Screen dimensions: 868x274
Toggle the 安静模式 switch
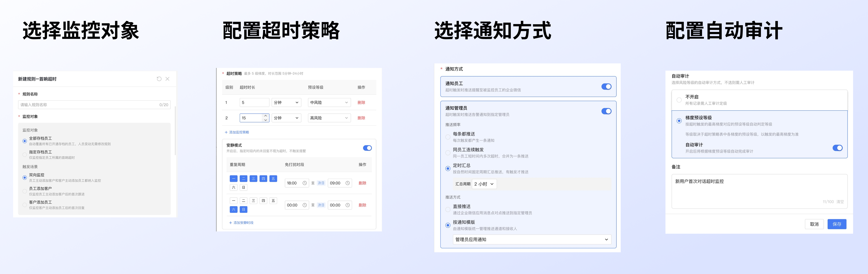[x=367, y=148]
